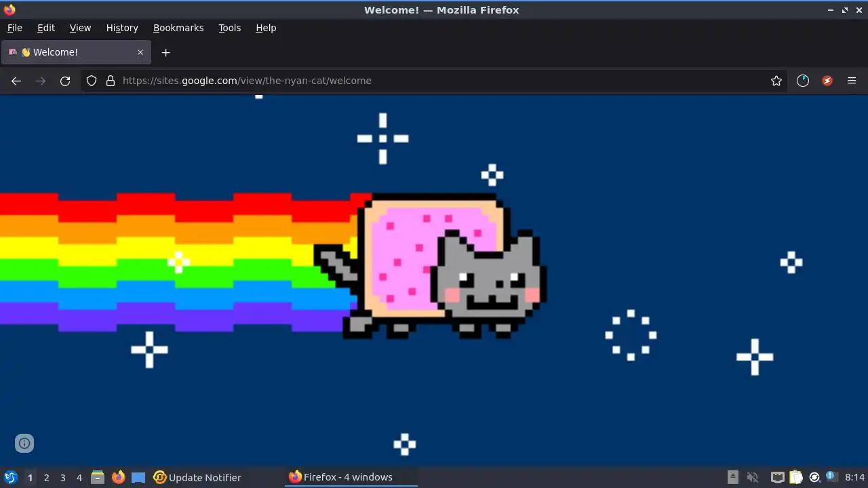Open the circular extension icon in toolbar

(x=803, y=81)
